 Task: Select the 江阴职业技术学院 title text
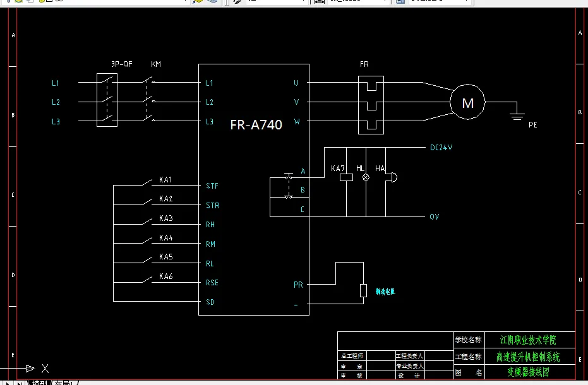528,340
